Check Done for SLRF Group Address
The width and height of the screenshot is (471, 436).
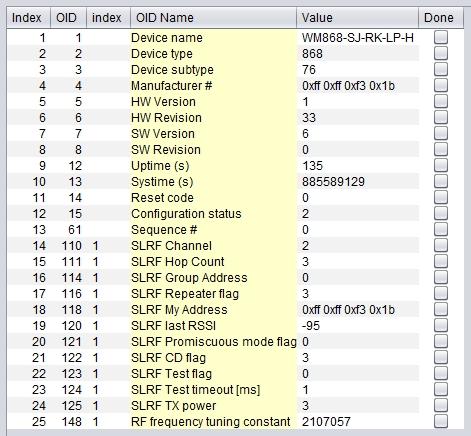441,277
